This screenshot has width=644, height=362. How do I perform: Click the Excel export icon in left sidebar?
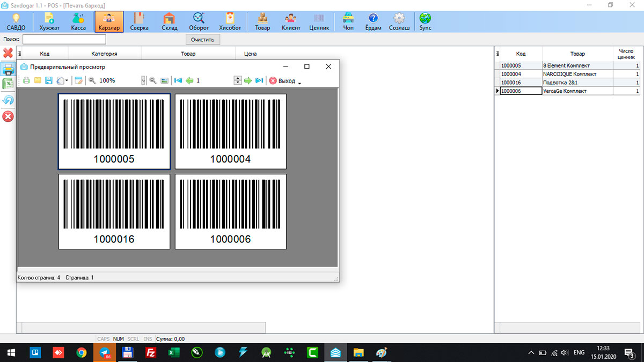pos(8,84)
